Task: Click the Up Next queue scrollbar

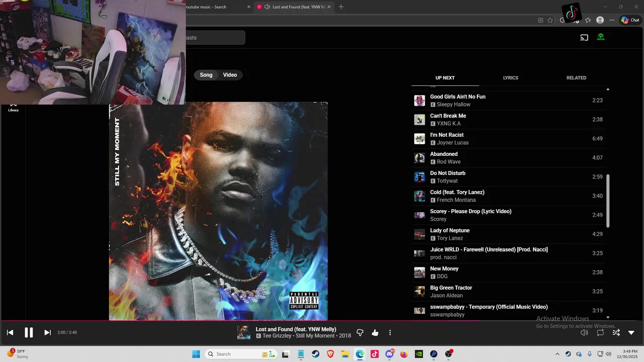Action: (x=608, y=201)
